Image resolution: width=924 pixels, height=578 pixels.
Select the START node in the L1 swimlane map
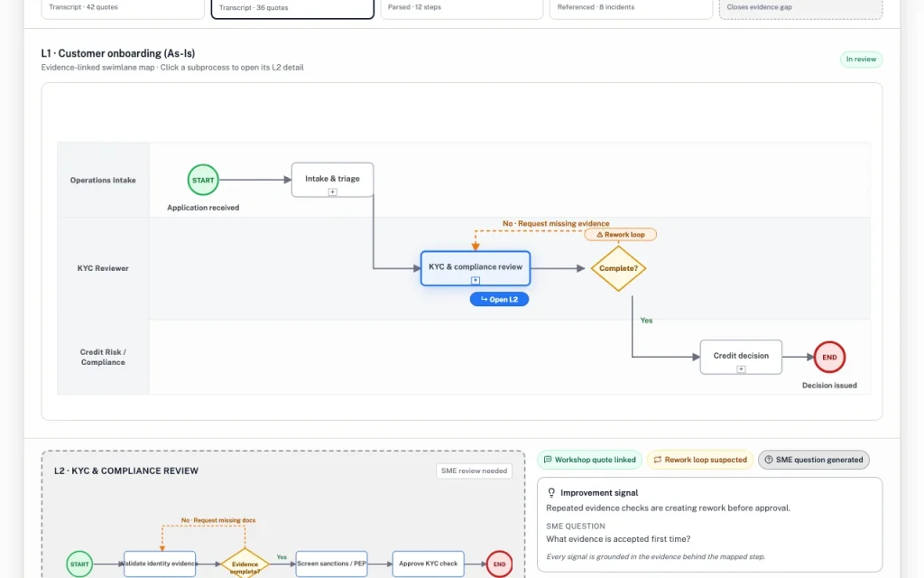pos(203,180)
